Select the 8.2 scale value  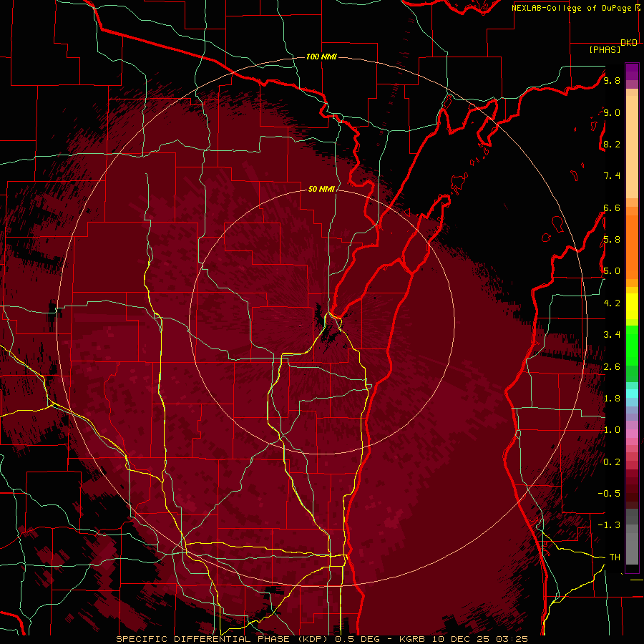click(x=612, y=144)
